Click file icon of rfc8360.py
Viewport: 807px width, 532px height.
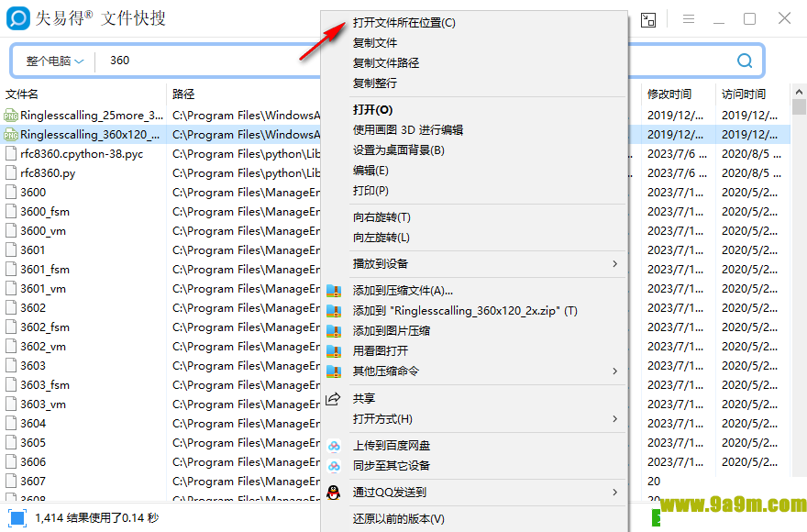(x=11, y=173)
